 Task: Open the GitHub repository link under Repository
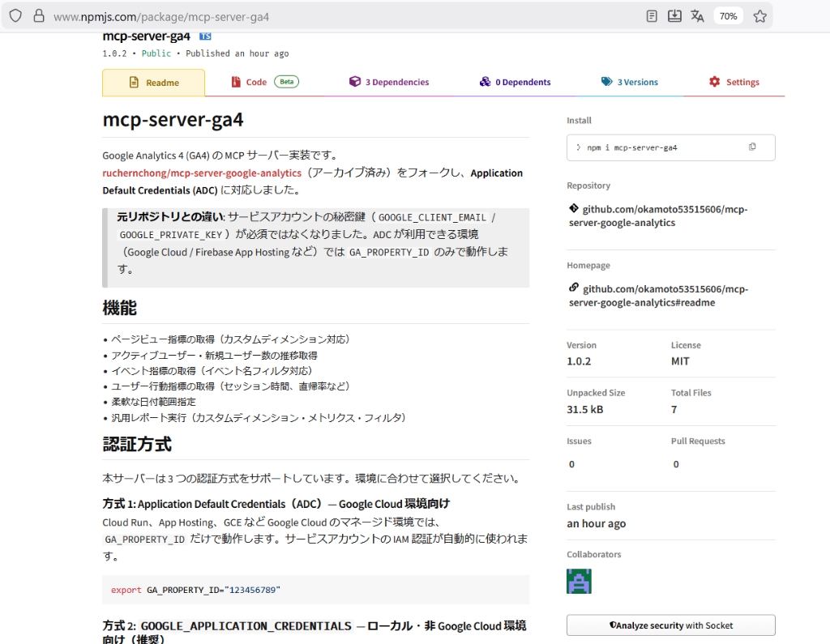(658, 216)
